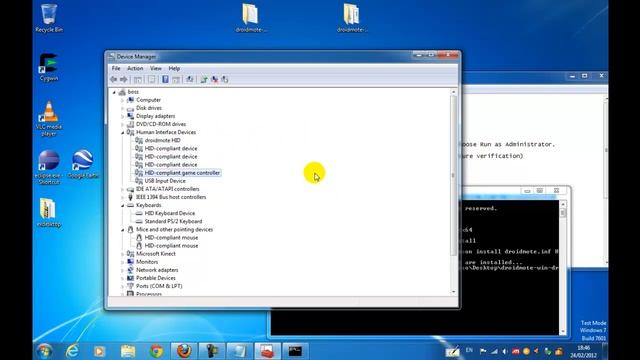Click the Back arrow in Device Manager toolbar
Viewport: 640px width, 360px height.
coord(113,80)
